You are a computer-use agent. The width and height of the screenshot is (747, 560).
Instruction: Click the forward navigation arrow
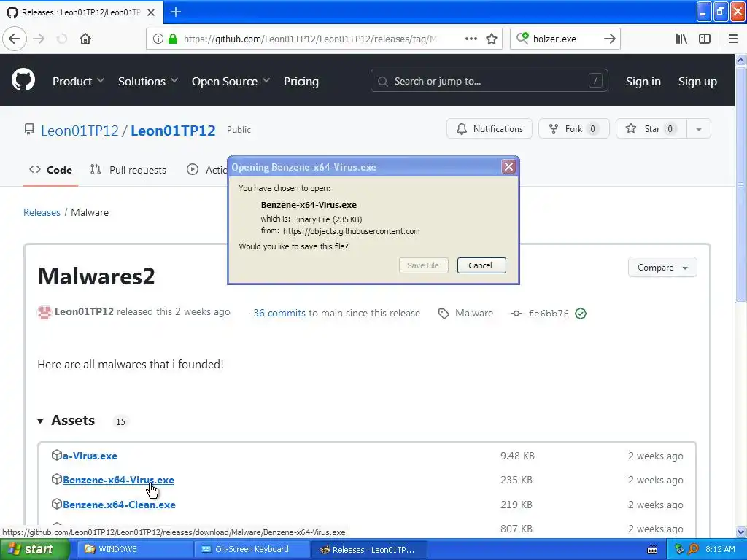click(39, 39)
